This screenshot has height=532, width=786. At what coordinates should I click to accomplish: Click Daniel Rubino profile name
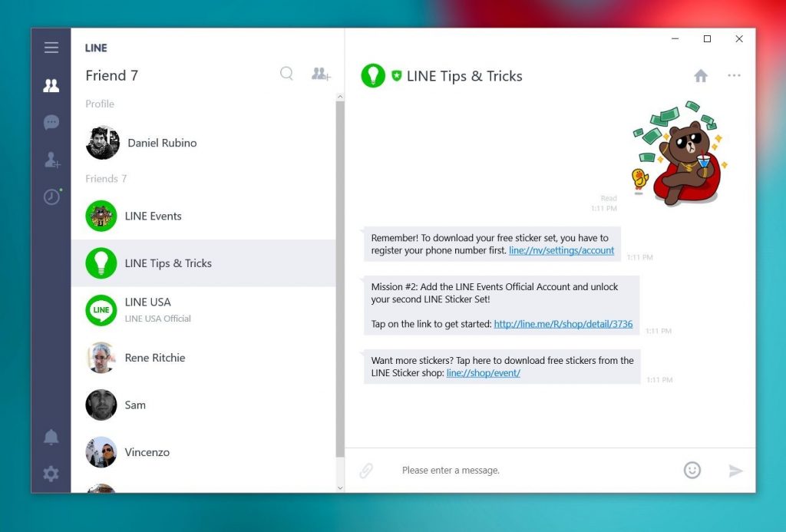tap(162, 143)
